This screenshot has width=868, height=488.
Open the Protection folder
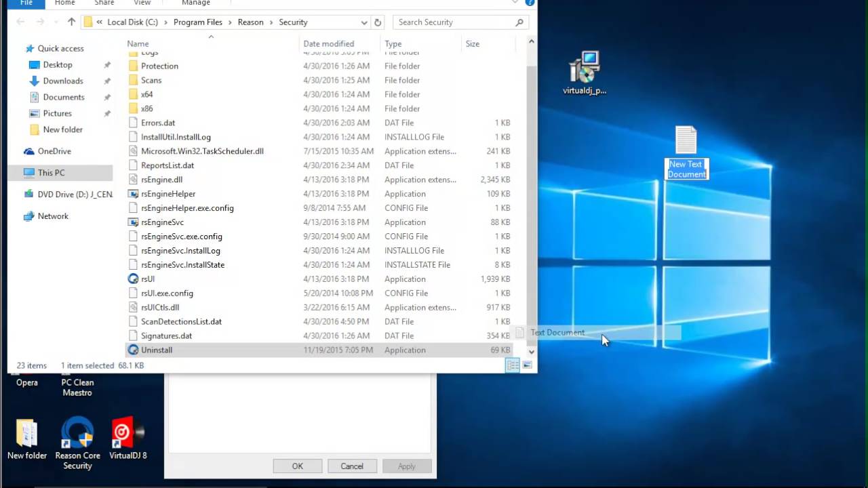coord(159,66)
